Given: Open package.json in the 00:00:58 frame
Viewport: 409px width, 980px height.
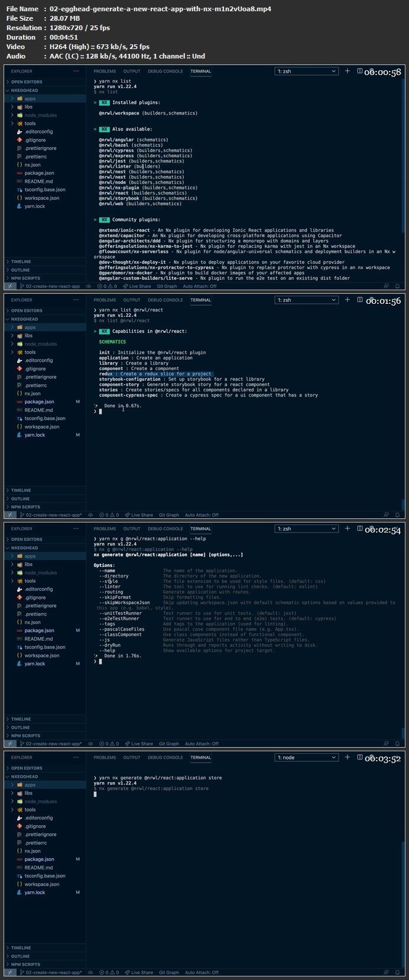Looking at the screenshot, I should pos(39,173).
